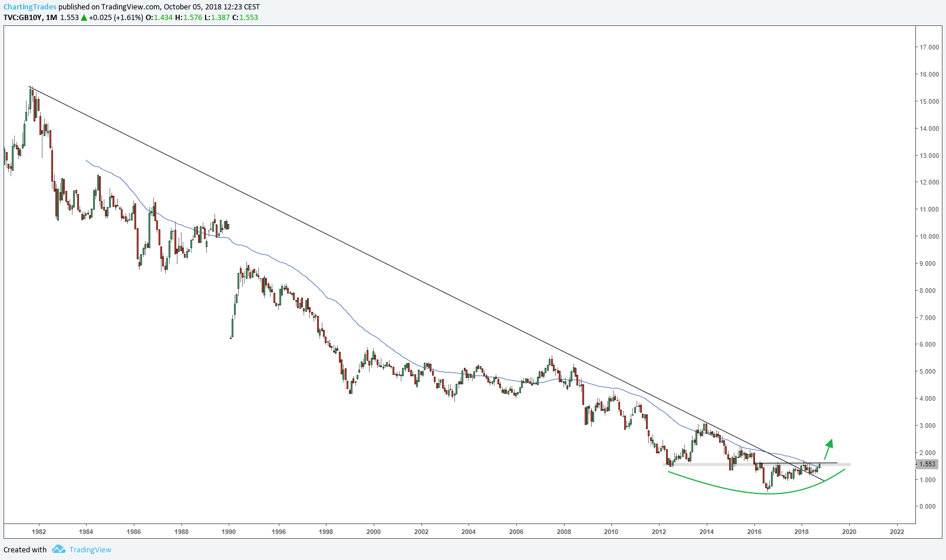
Task: Click the +0.025 (+1.61%) change text
Action: [x=116, y=18]
